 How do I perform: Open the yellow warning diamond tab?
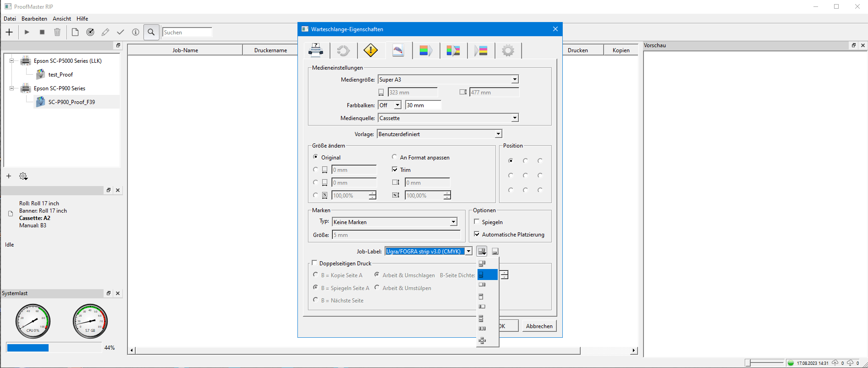point(370,50)
